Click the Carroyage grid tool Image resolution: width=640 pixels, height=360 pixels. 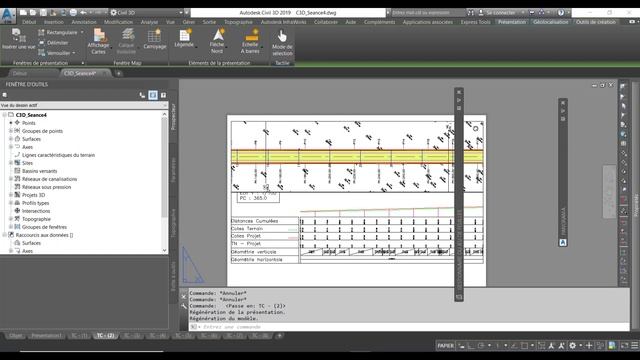(155, 40)
